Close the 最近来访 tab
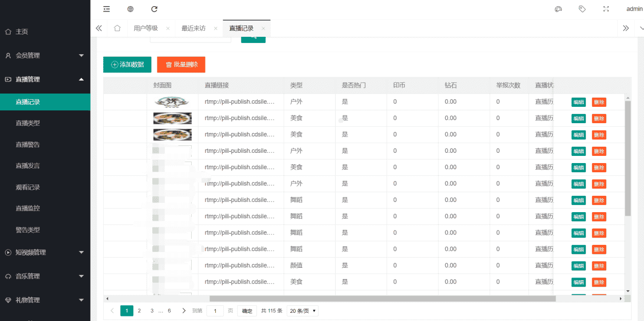Image resolution: width=644 pixels, height=321 pixels. pos(216,29)
